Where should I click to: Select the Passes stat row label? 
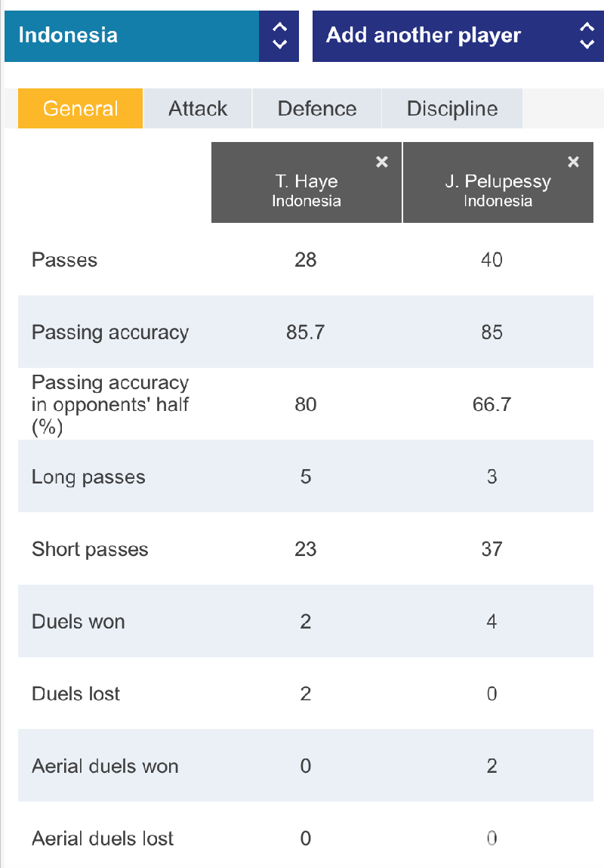click(x=64, y=260)
